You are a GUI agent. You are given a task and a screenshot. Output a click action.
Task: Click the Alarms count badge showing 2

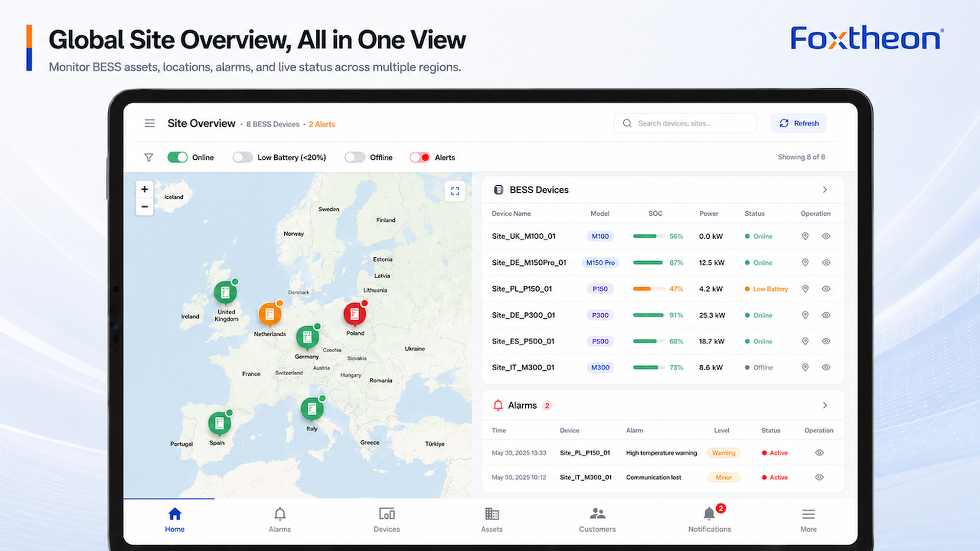[x=547, y=406]
